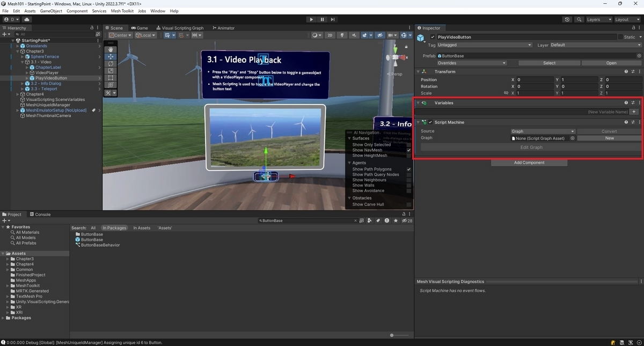Lock the Hierarchy panel
Screen dimensions: 644x346
click(92, 28)
